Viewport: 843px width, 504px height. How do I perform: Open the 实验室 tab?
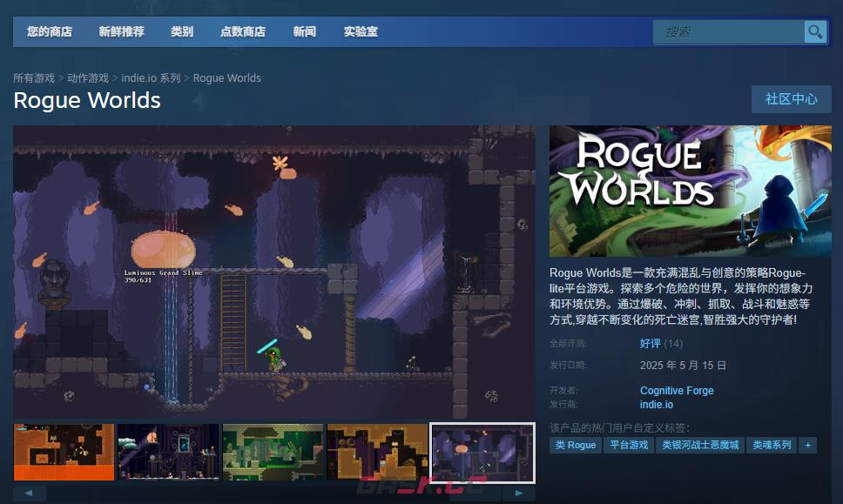[x=361, y=31]
